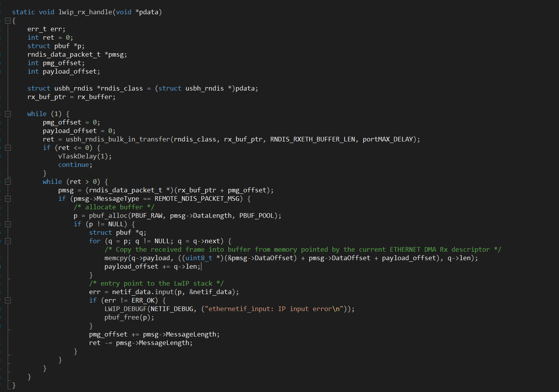Image resolution: width=559 pixels, height=392 pixels.
Task: Click the PBUF_POOL argument
Action: tap(257, 215)
